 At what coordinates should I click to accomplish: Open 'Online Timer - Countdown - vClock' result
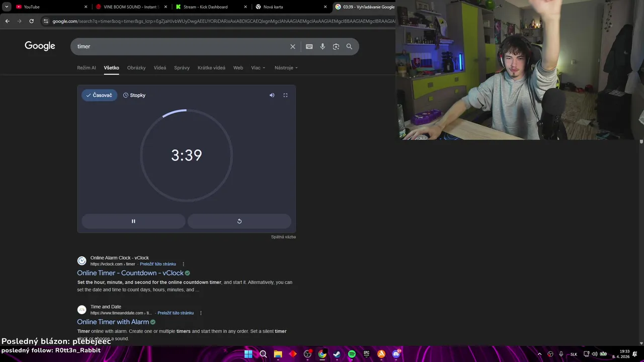(x=130, y=273)
